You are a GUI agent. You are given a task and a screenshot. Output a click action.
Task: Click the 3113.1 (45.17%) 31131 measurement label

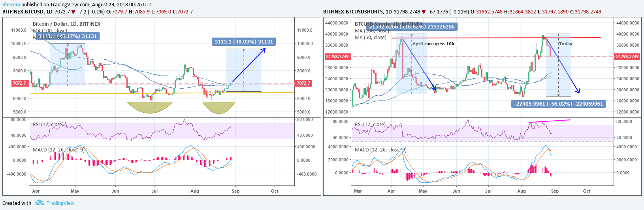(x=68, y=36)
